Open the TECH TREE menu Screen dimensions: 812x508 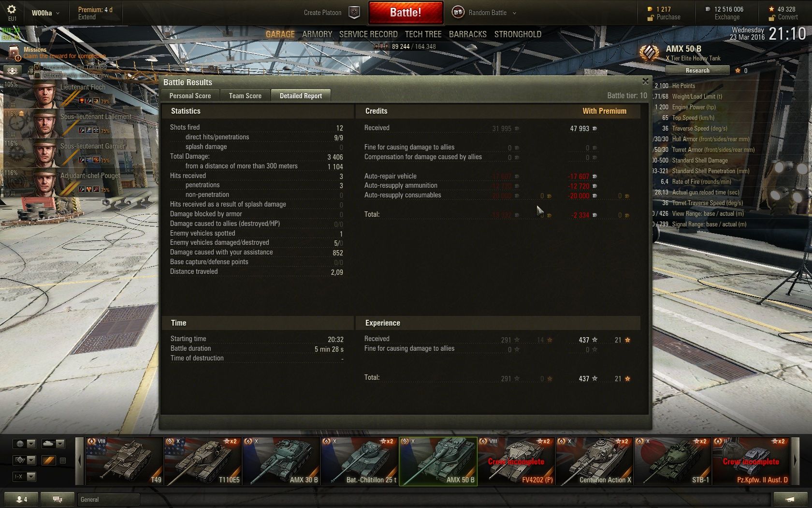click(x=423, y=34)
